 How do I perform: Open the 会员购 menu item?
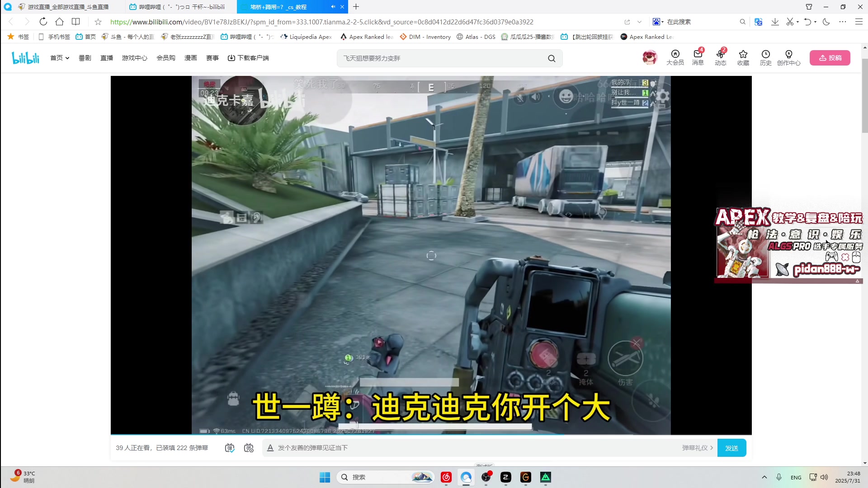point(166,58)
